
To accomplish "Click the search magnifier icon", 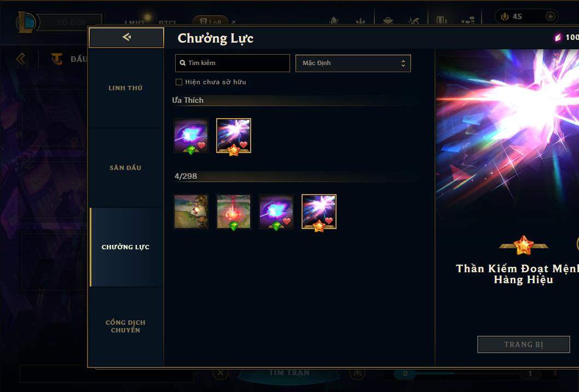I will click(182, 63).
